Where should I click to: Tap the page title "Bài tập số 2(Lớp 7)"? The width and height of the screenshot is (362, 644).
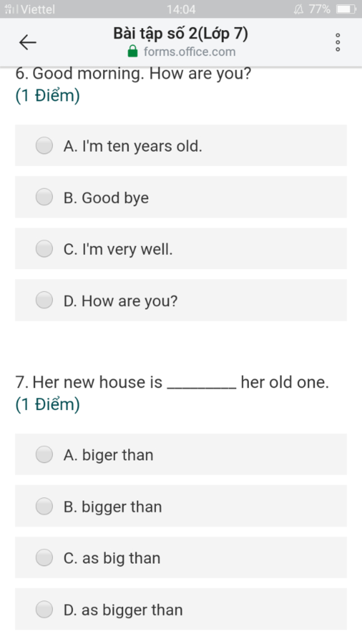(x=181, y=34)
